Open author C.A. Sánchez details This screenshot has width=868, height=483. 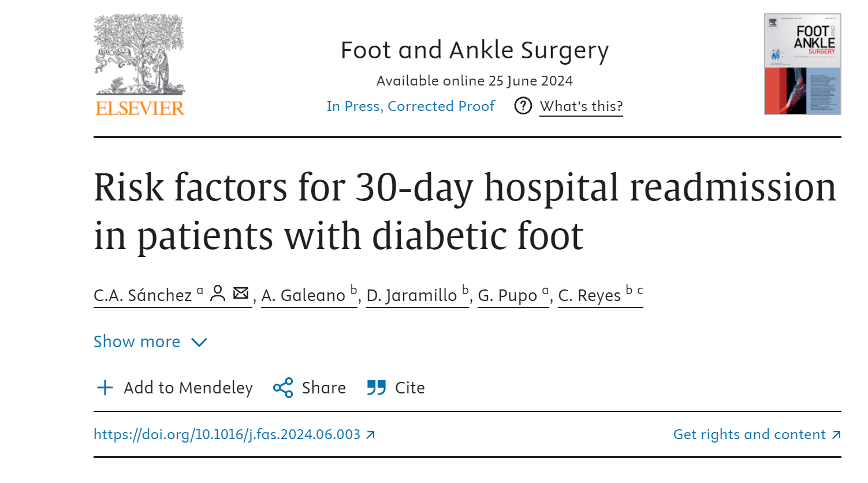[x=143, y=295]
